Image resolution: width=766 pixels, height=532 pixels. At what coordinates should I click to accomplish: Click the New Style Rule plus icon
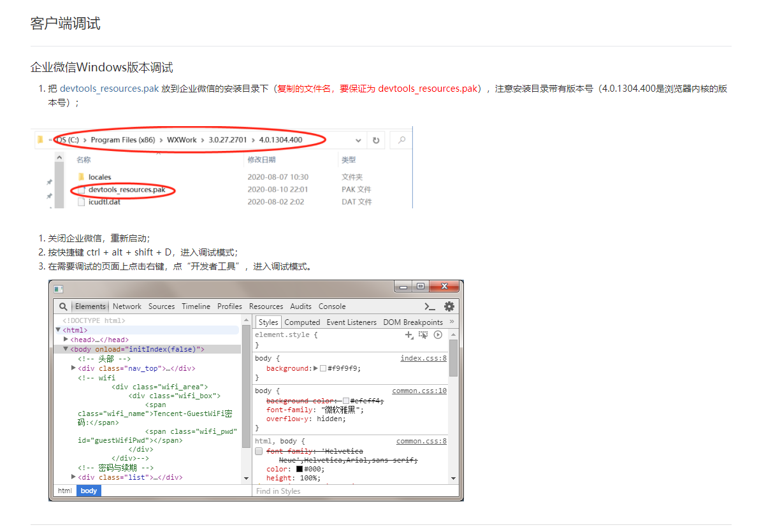click(409, 334)
